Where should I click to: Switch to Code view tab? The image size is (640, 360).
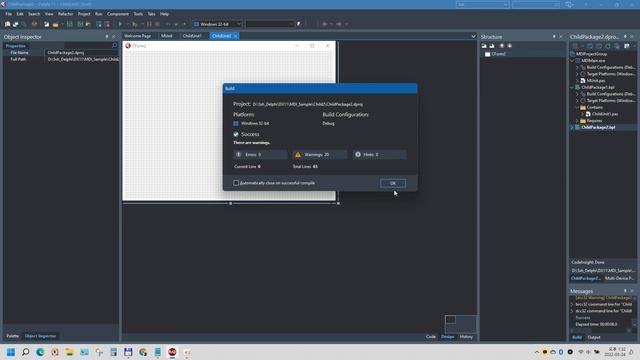click(431, 337)
